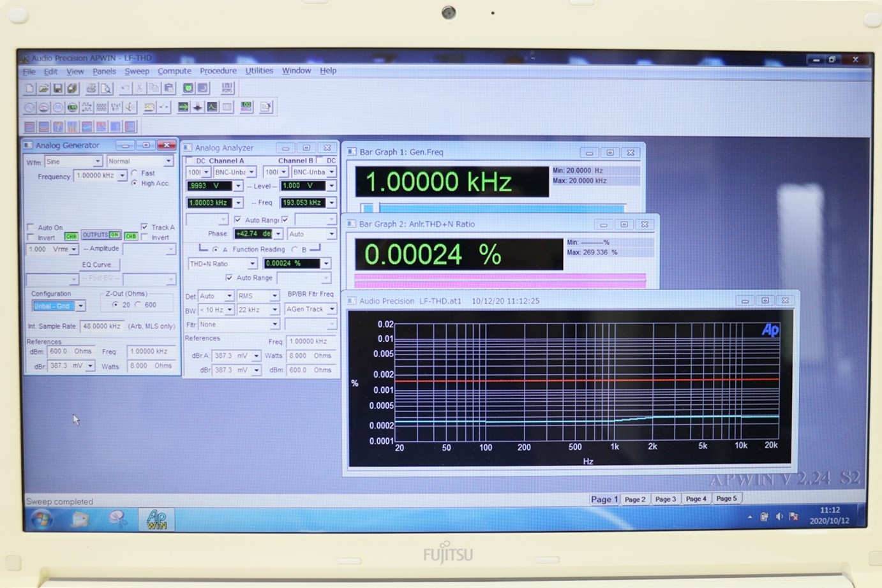Open the Utilities menu

[x=259, y=71]
